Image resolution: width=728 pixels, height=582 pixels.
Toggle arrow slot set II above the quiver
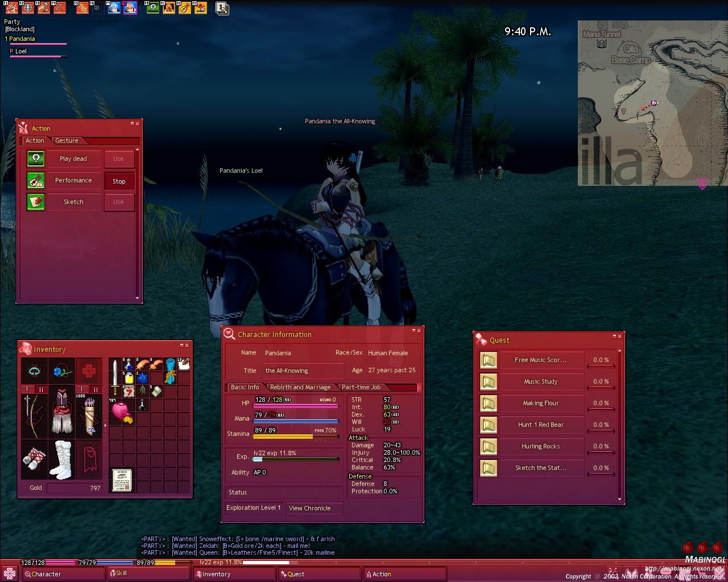pos(96,389)
